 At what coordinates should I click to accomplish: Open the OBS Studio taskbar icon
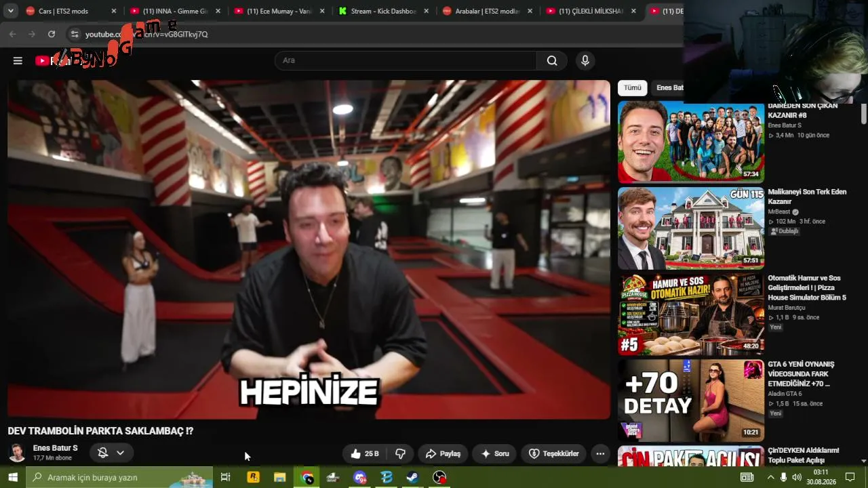click(439, 477)
